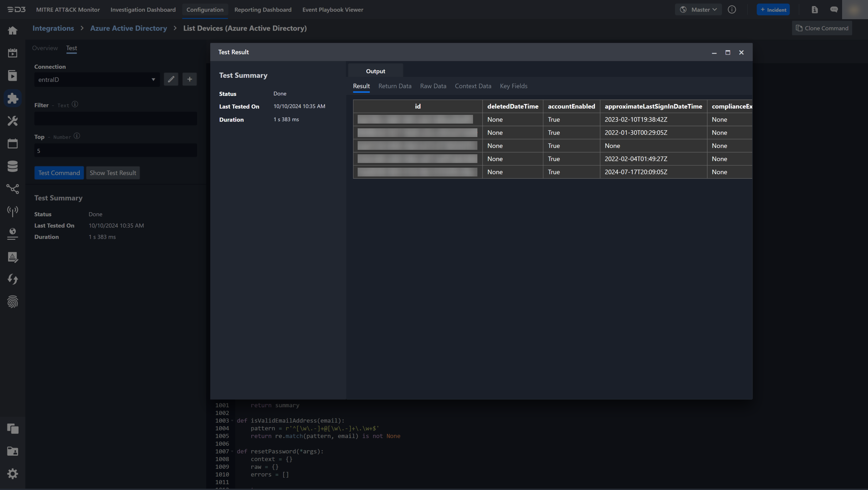
Task: Open the chat bubble icon in top bar
Action: [x=834, y=9]
